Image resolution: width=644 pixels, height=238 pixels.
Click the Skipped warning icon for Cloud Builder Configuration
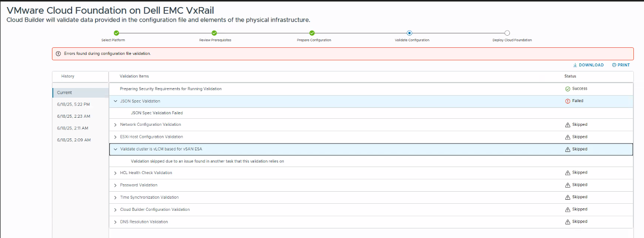point(568,209)
